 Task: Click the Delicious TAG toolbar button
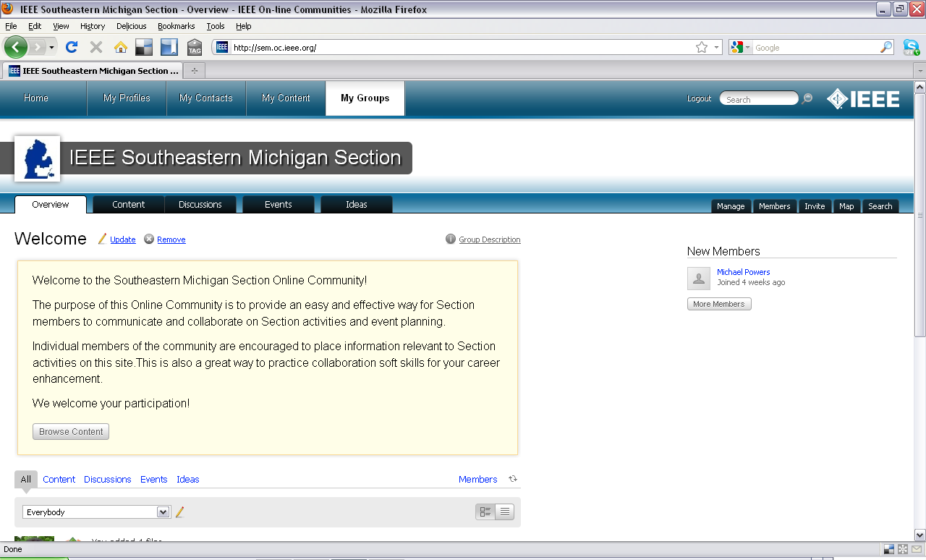coord(195,48)
